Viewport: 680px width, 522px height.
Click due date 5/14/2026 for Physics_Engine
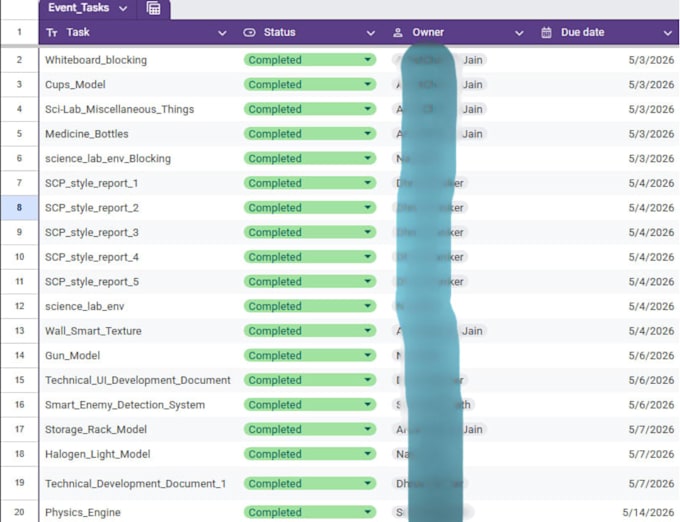[x=648, y=512]
